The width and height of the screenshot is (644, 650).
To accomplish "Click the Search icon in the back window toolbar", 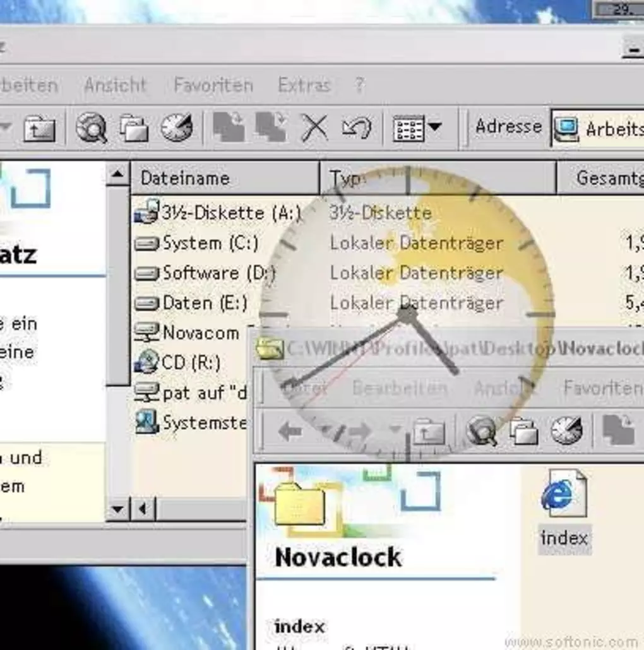I will click(91, 128).
